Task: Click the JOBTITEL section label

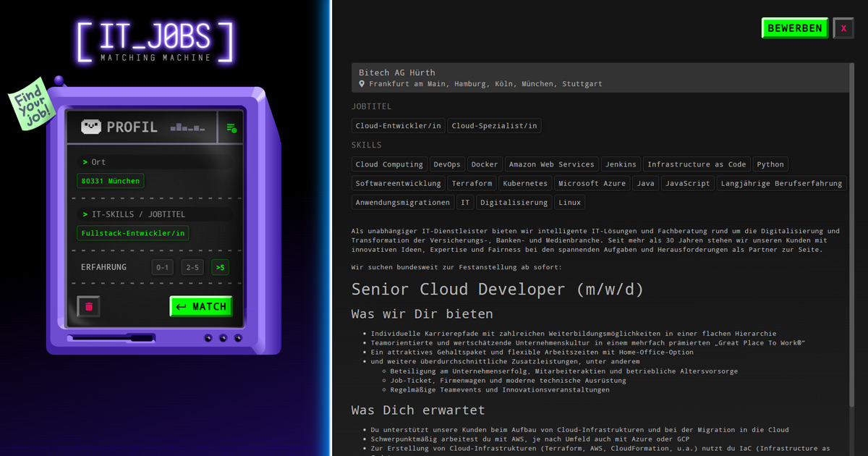Action: [x=372, y=106]
